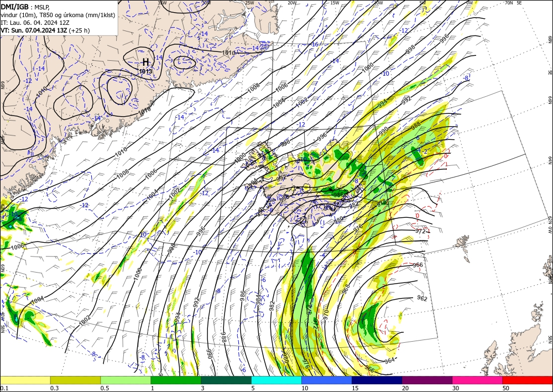Click the purple 20–30 legend swatch
This screenshot has width=553, height=392.
[427, 380]
